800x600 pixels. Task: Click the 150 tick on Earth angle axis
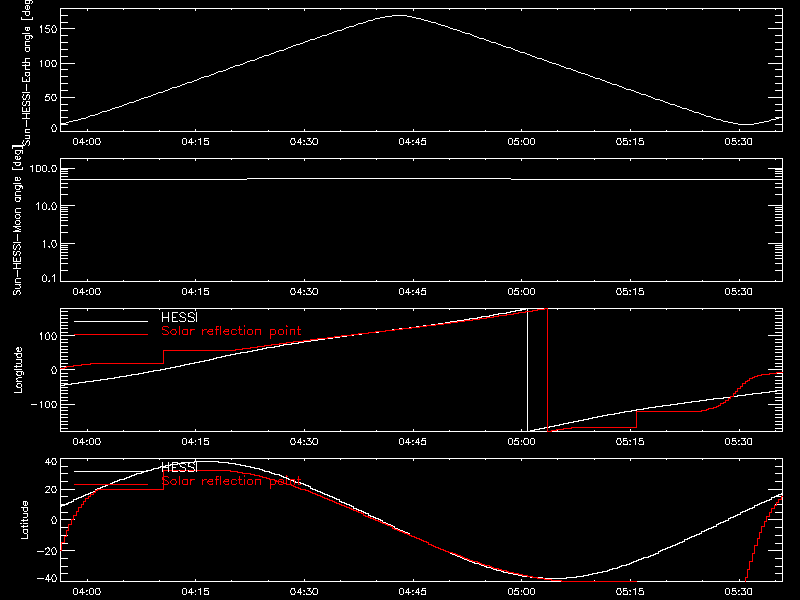[x=48, y=29]
